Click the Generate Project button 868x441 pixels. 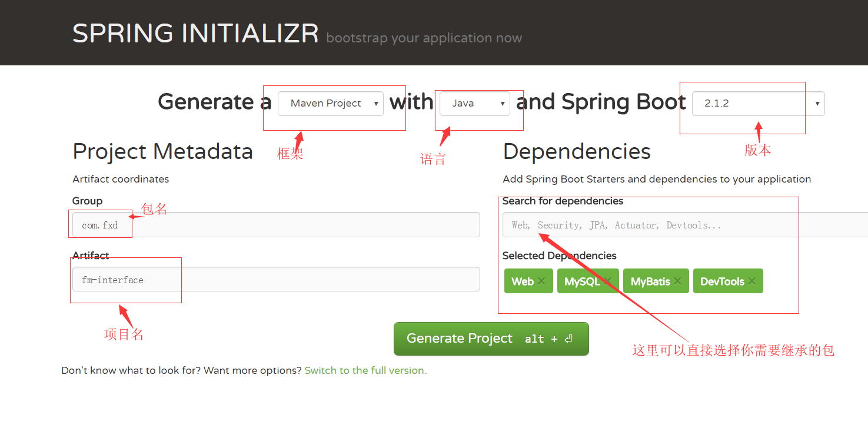(491, 339)
